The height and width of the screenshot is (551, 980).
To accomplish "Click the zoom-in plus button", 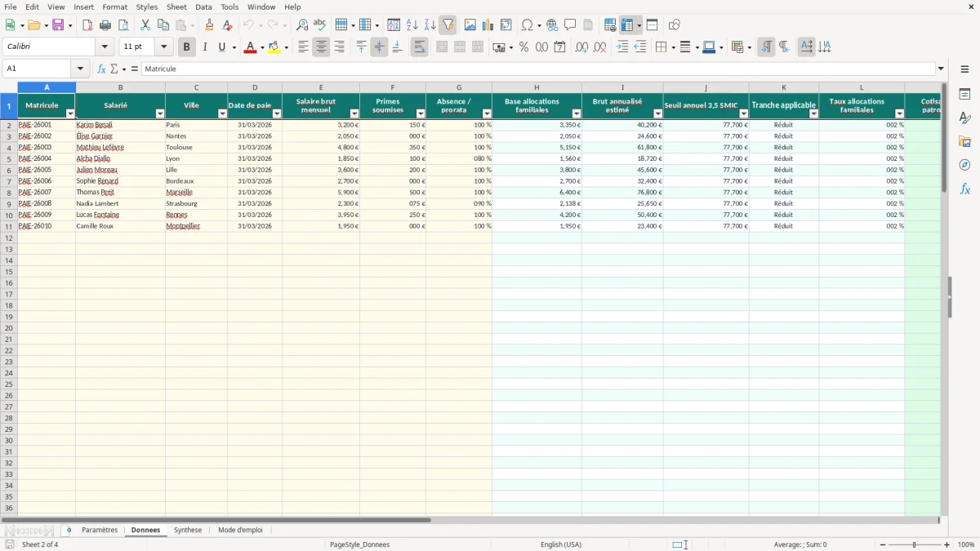I will coord(947,544).
